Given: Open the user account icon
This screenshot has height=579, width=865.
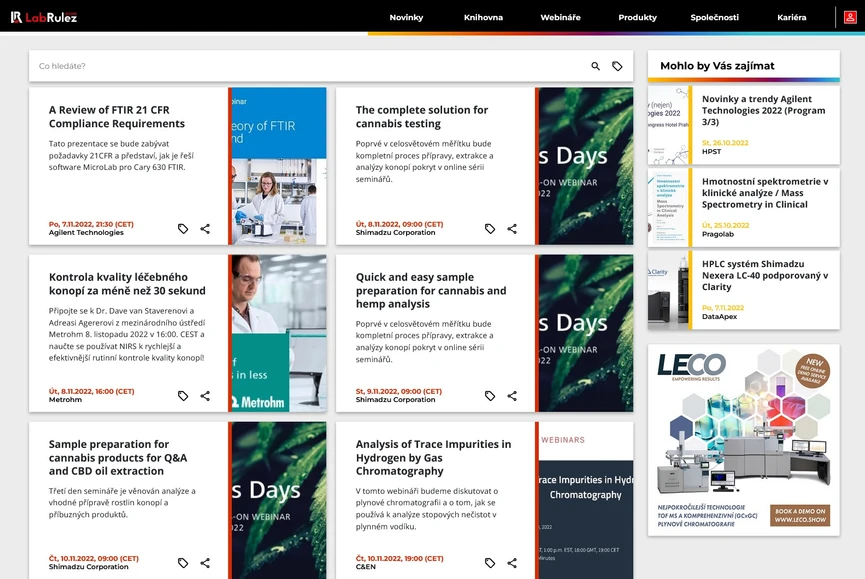Looking at the screenshot, I should pyautogui.click(x=850, y=17).
